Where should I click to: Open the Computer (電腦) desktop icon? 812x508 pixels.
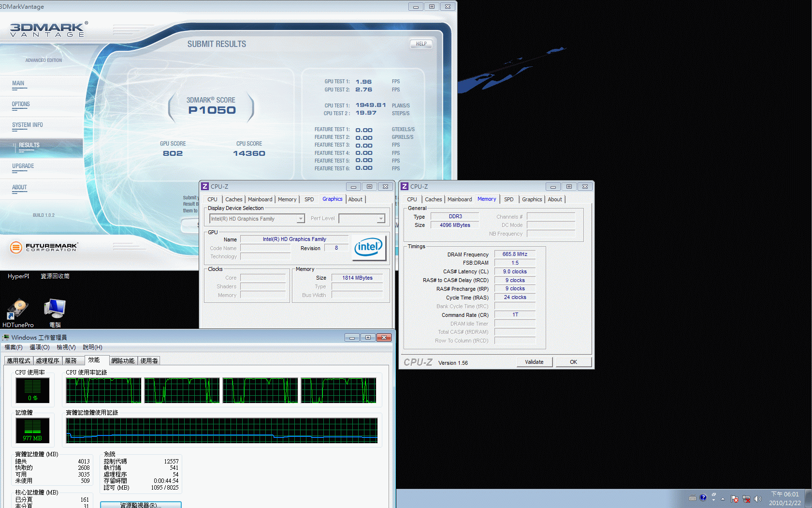pos(55,309)
